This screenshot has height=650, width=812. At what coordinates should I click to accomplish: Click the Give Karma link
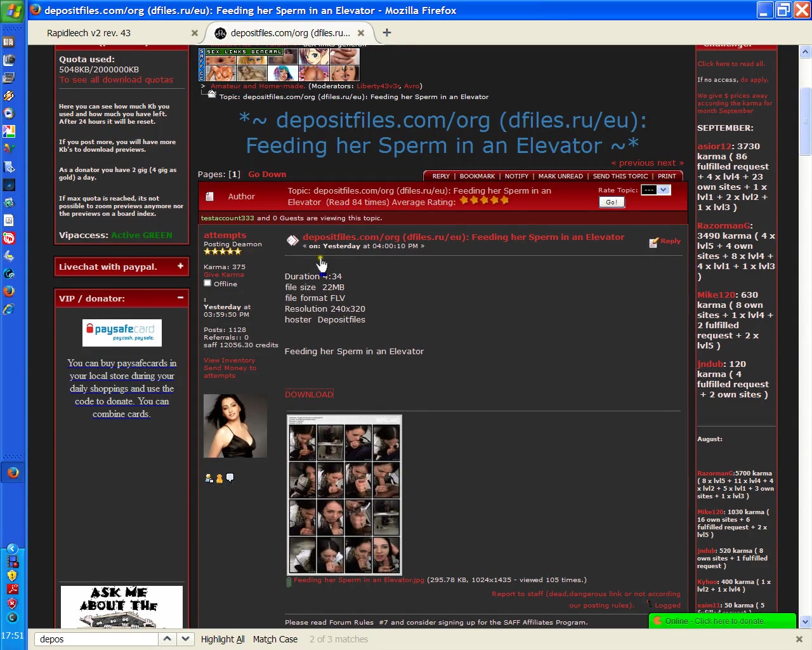pyautogui.click(x=223, y=274)
